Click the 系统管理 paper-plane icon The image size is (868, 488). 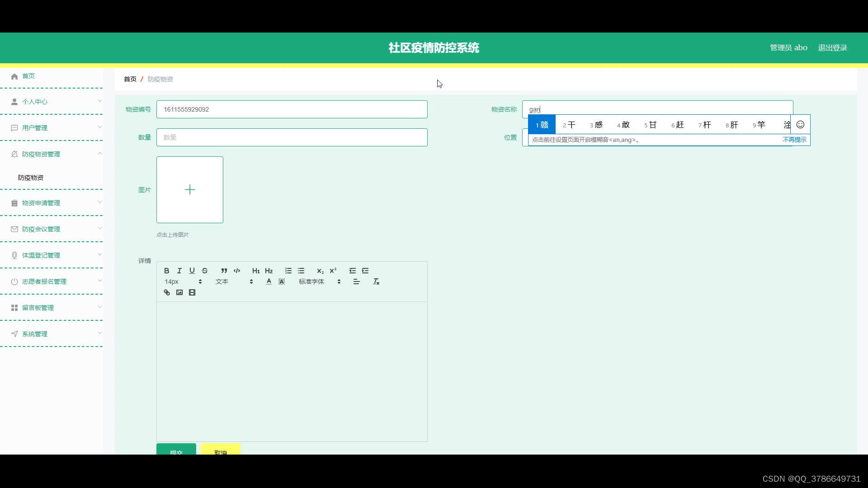pyautogui.click(x=14, y=334)
